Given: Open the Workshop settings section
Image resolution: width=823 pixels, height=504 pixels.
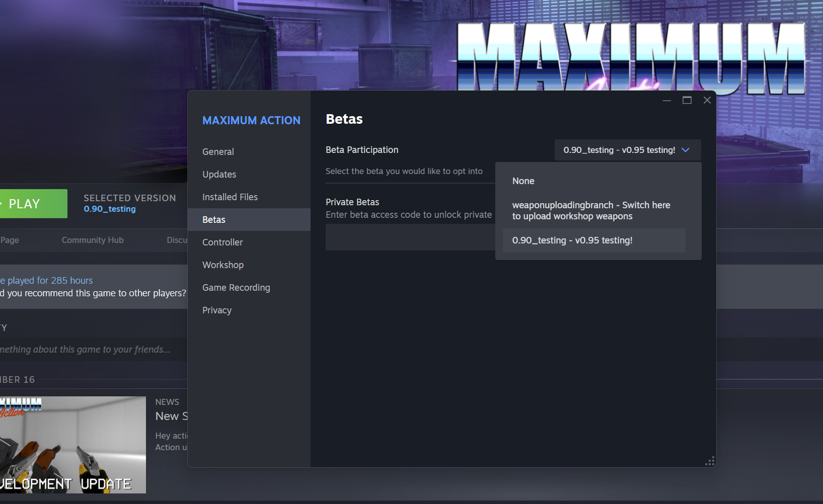Looking at the screenshot, I should point(249,265).
